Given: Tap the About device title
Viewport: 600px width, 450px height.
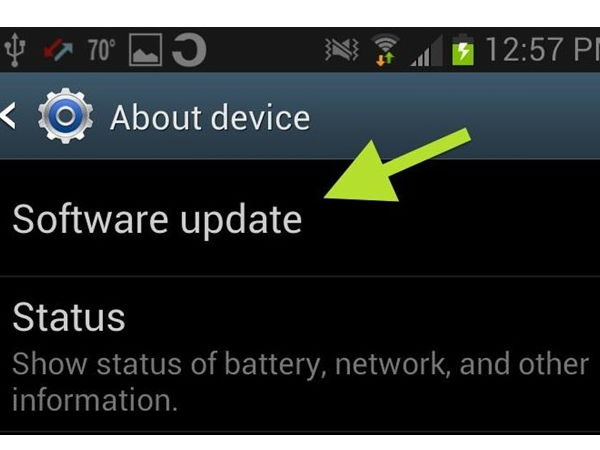Looking at the screenshot, I should click(x=210, y=117).
